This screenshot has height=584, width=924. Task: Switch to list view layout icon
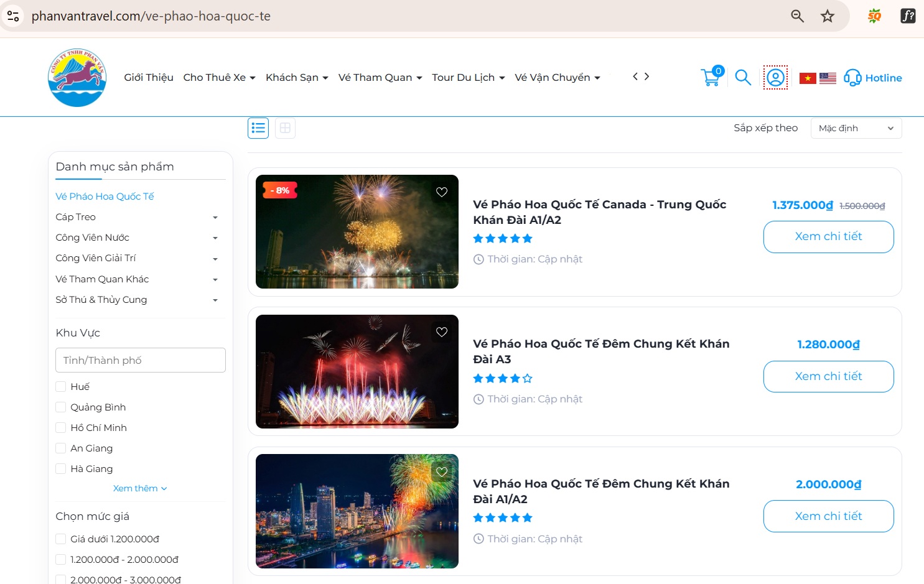(x=258, y=128)
